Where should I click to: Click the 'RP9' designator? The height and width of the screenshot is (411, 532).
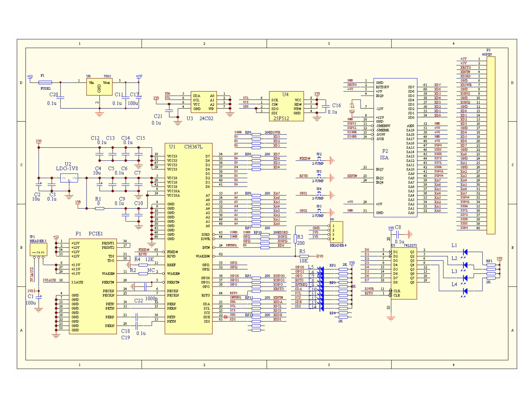248,132
